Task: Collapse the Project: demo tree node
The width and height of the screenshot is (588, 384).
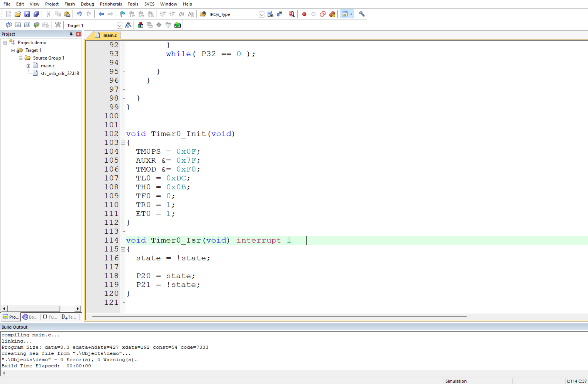Action: pyautogui.click(x=5, y=43)
